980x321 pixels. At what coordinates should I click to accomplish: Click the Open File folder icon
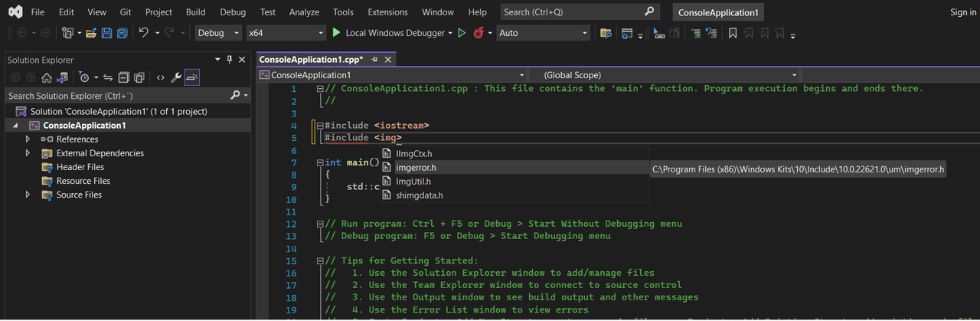pyautogui.click(x=91, y=33)
